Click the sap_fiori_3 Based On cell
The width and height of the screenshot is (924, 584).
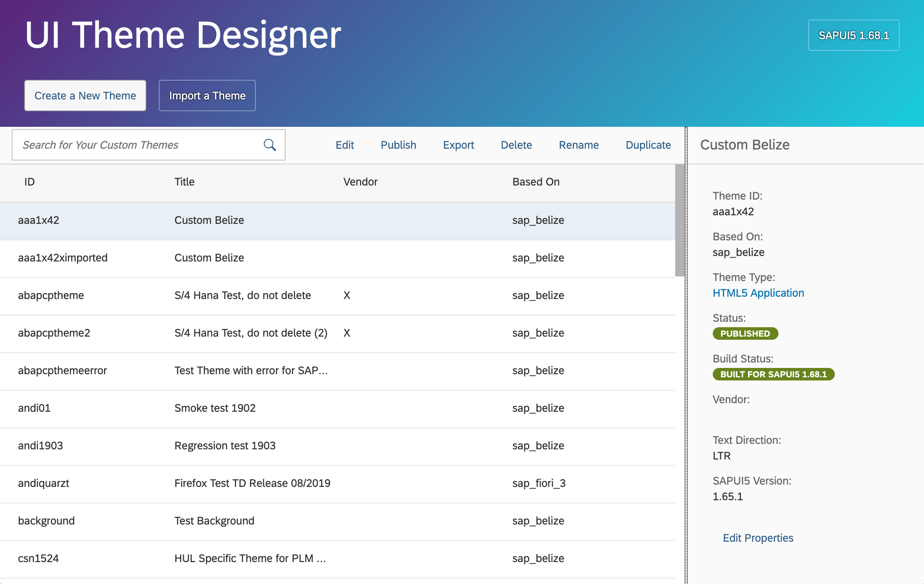click(x=539, y=483)
